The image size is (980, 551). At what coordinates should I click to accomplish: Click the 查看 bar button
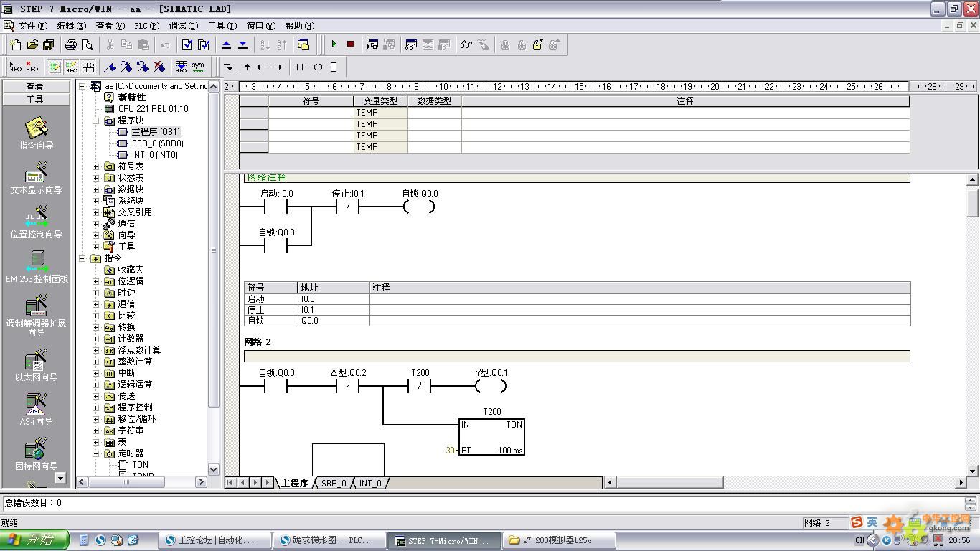tap(35, 86)
